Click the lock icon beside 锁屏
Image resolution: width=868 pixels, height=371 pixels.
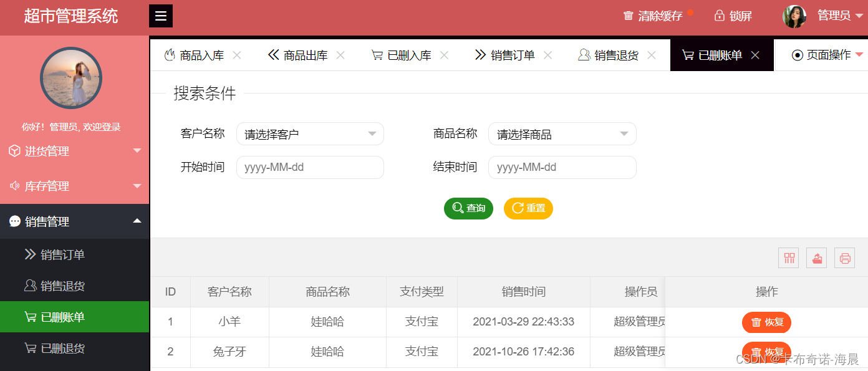[x=719, y=16]
